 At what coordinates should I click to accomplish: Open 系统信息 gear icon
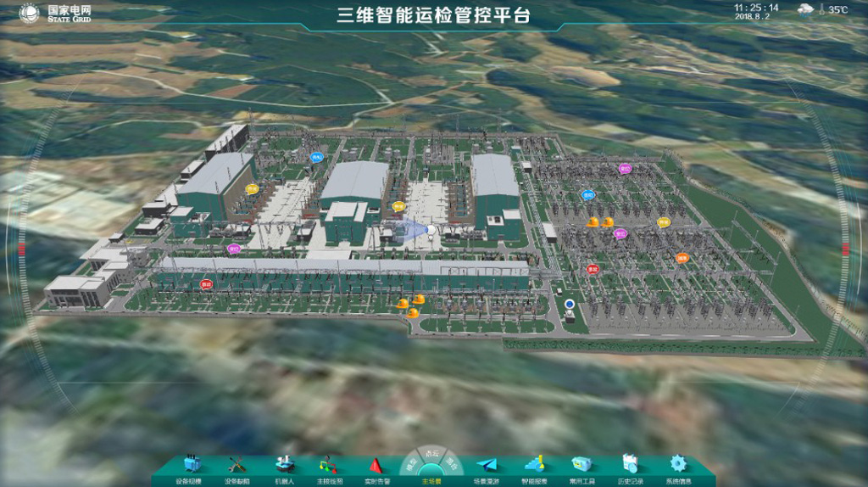pyautogui.click(x=678, y=464)
